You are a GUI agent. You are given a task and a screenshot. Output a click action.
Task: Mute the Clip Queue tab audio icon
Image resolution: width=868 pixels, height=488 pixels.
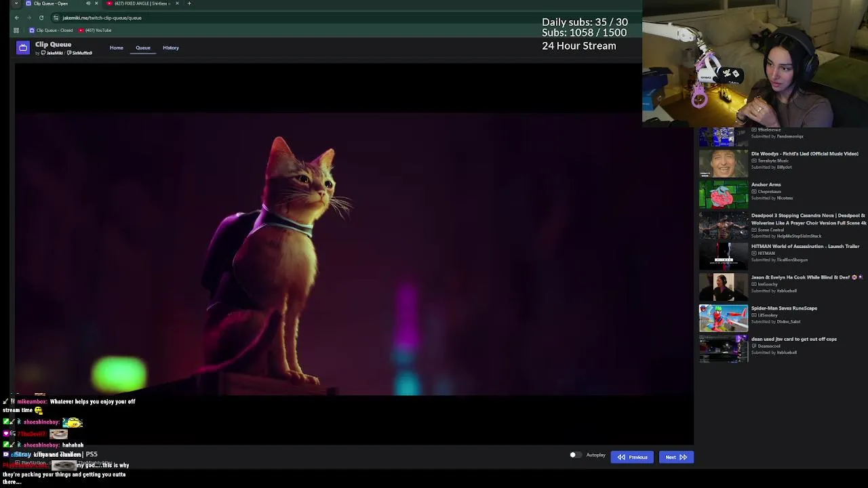tap(88, 3)
